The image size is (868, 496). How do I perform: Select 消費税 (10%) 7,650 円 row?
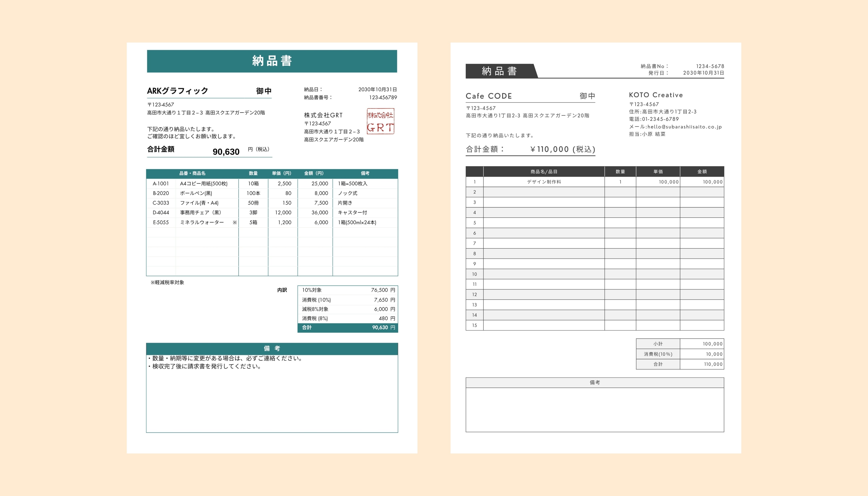coord(348,300)
